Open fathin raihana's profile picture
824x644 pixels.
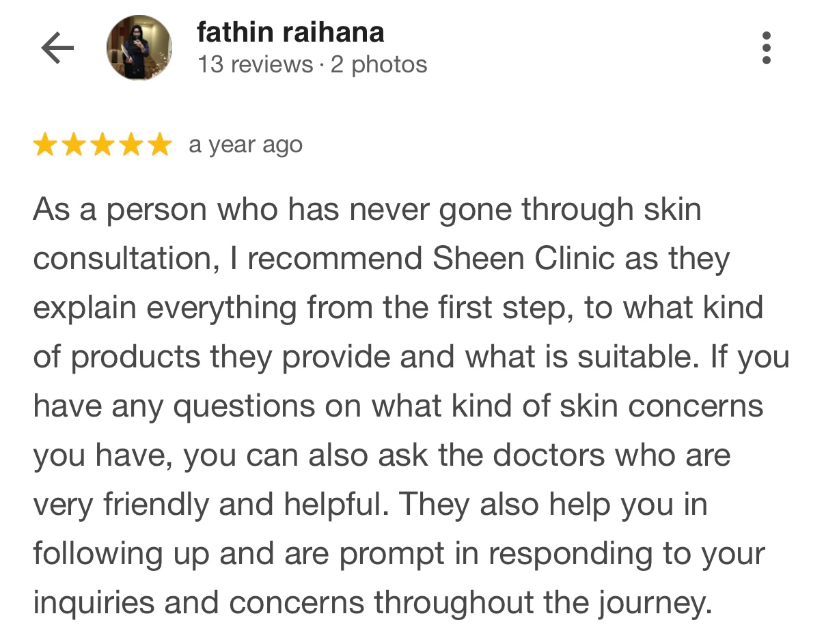[139, 48]
